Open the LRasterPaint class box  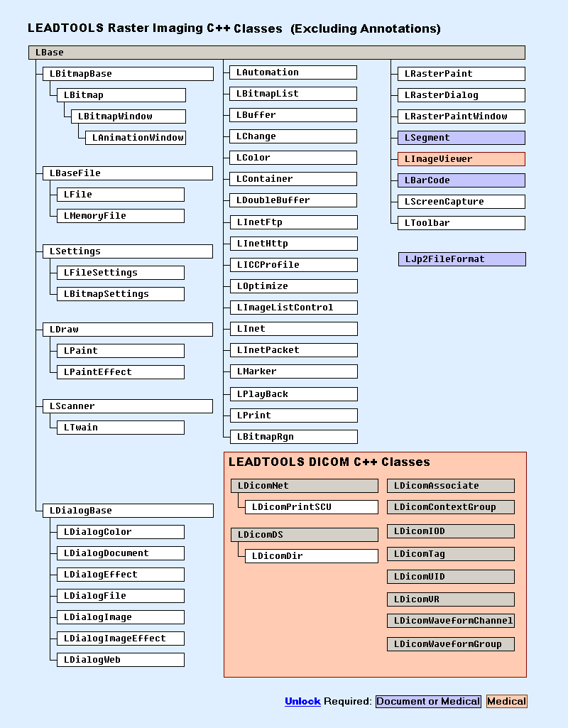pyautogui.click(x=461, y=74)
